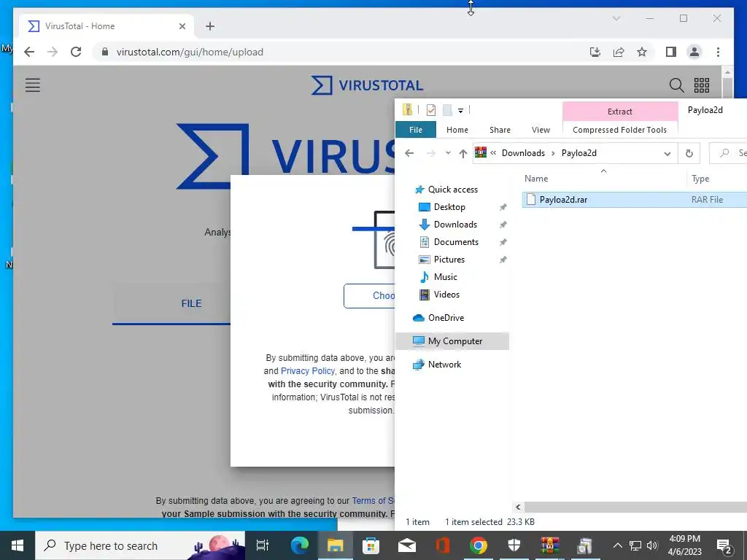Open the Privacy Policy link
The image size is (747, 560).
pos(308,371)
